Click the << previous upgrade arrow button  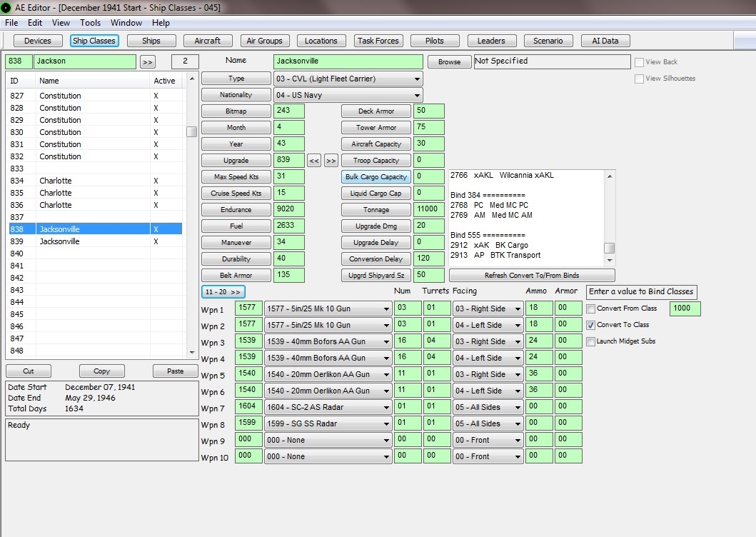[x=314, y=161]
